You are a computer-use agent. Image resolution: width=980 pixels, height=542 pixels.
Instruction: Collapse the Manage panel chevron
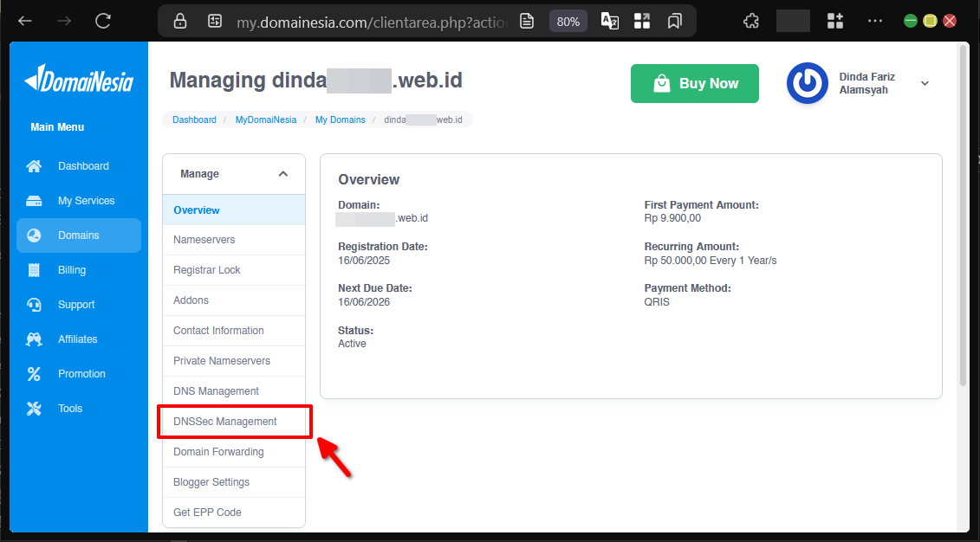pos(283,173)
